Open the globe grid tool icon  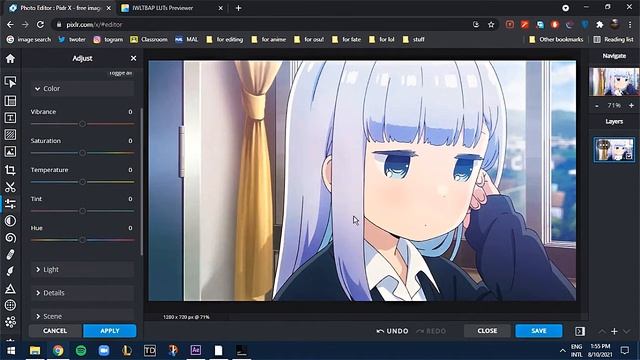point(10,305)
